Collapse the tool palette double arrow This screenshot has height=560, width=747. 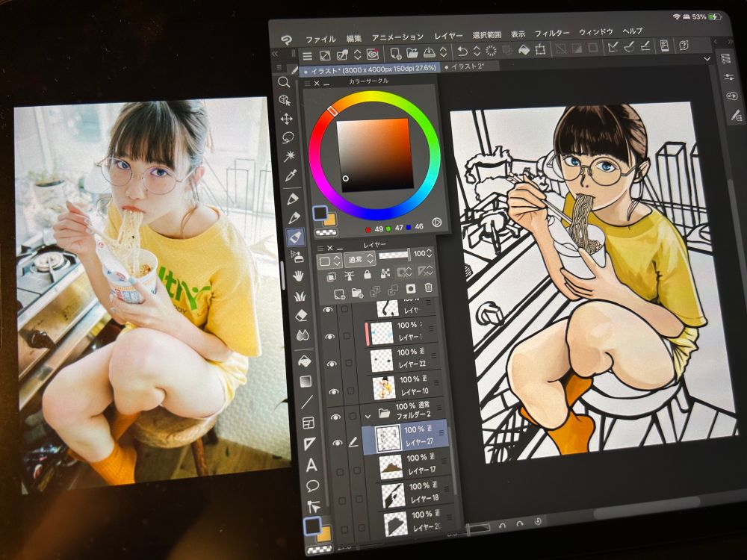click(x=275, y=54)
